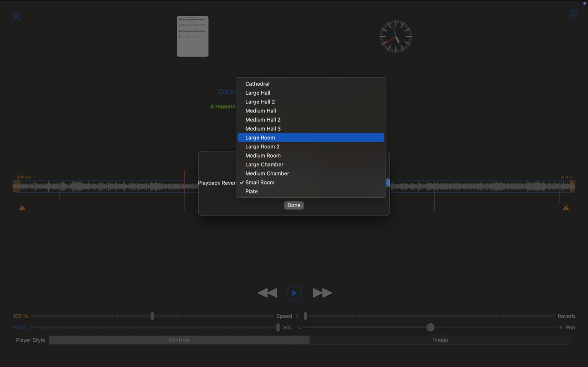Switch Player Style to Controls
Screen dimensions: 588x367
[x=179, y=340]
